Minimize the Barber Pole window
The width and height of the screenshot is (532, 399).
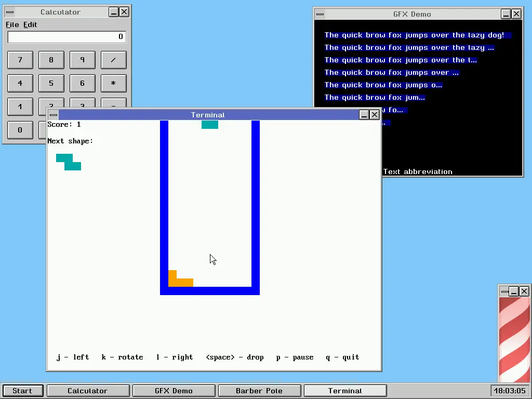click(513, 291)
